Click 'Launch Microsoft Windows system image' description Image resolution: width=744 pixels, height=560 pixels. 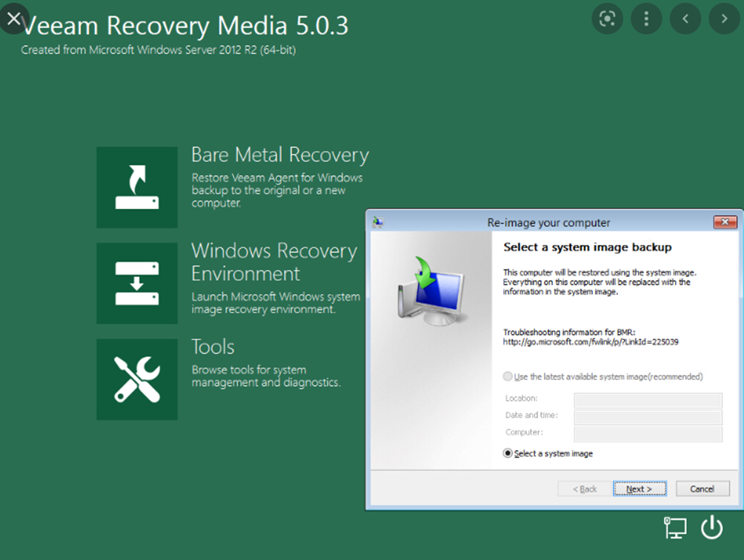coord(276,303)
